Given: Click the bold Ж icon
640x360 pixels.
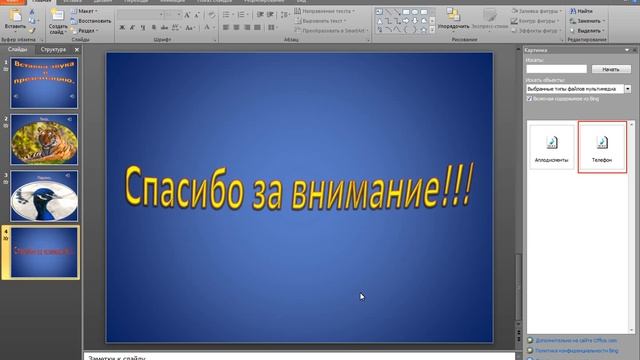Looking at the screenshot, I should click(x=122, y=28).
